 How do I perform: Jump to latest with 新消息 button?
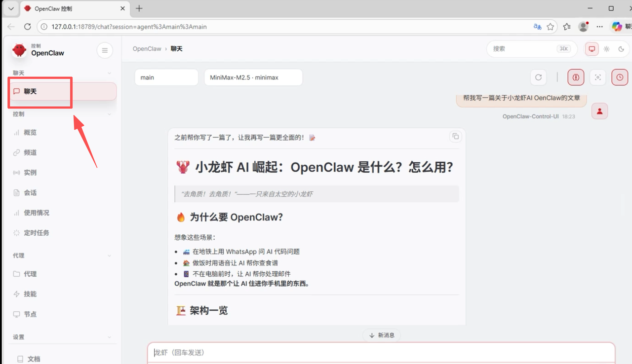[382, 335]
